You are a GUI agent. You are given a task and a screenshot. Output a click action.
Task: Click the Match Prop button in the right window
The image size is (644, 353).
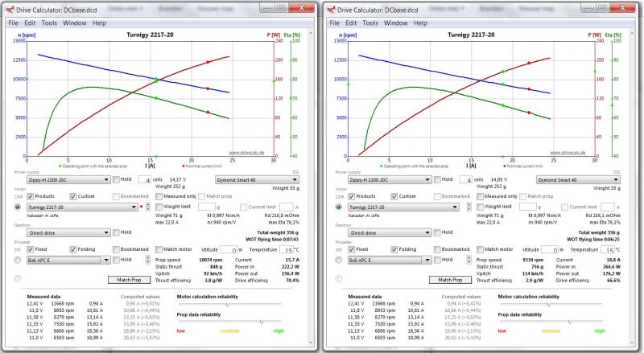click(x=450, y=280)
